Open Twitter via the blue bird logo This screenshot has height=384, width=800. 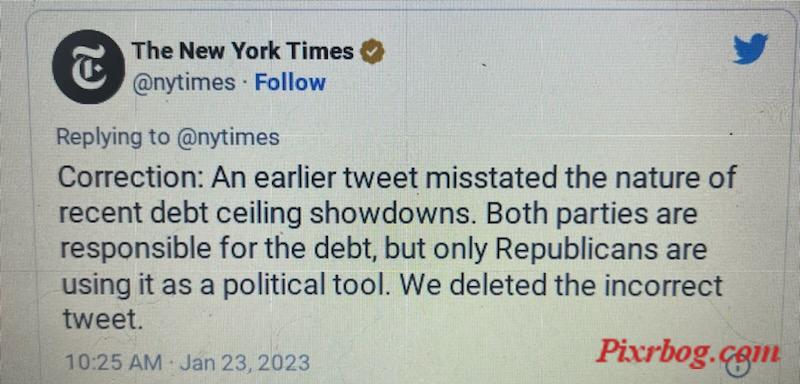coord(751,48)
